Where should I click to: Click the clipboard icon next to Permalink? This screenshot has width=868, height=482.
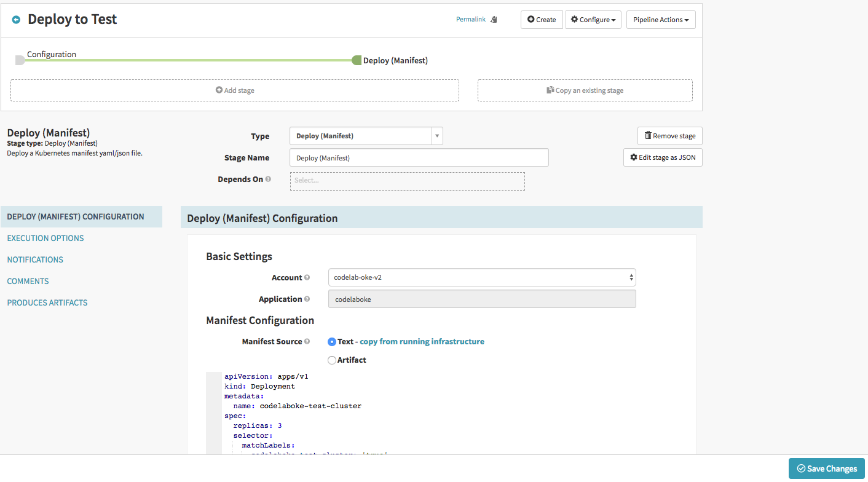tap(494, 20)
